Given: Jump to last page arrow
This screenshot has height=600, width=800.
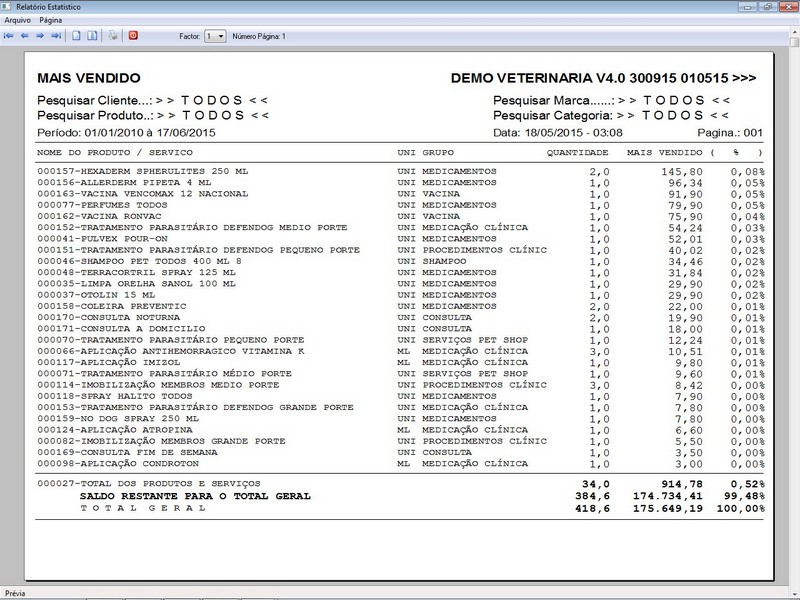Looking at the screenshot, I should 56,36.
